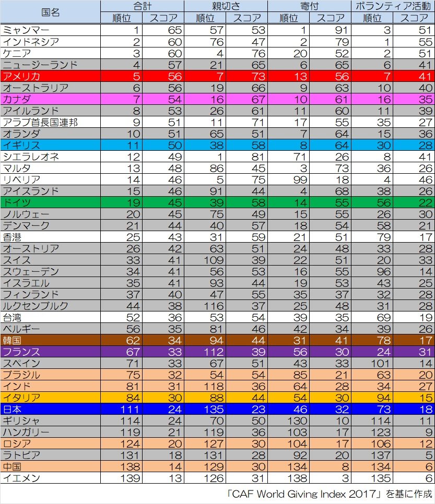Click the シエラレオネ country cell
435x504 pixels.
point(50,157)
